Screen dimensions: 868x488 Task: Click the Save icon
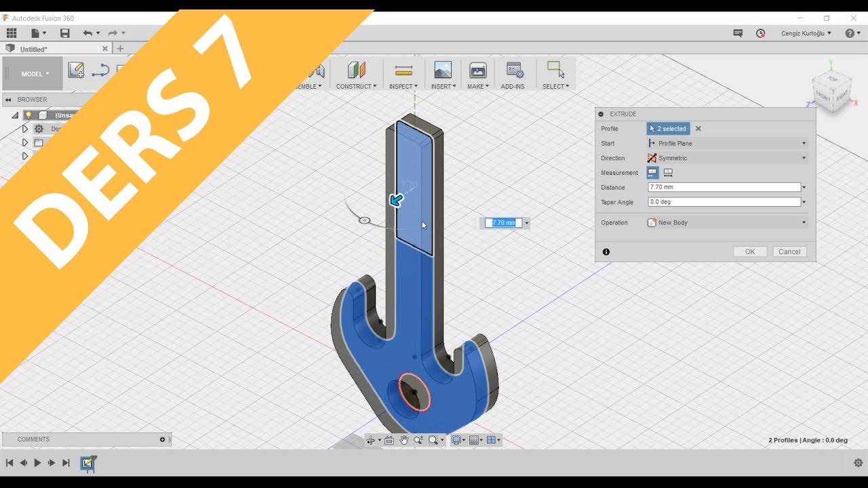pyautogui.click(x=65, y=33)
